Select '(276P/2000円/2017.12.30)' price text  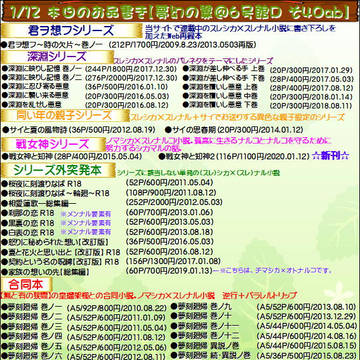click(x=131, y=78)
